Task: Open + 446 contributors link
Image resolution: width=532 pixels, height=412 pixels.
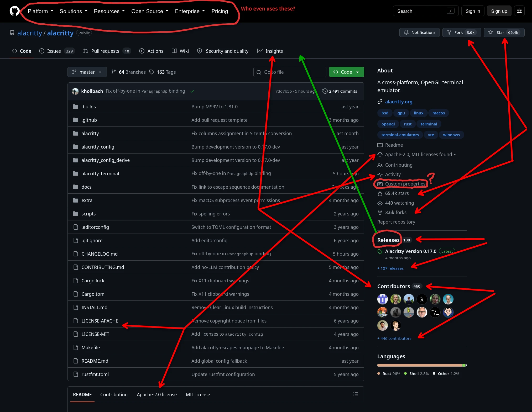Action: click(394, 338)
